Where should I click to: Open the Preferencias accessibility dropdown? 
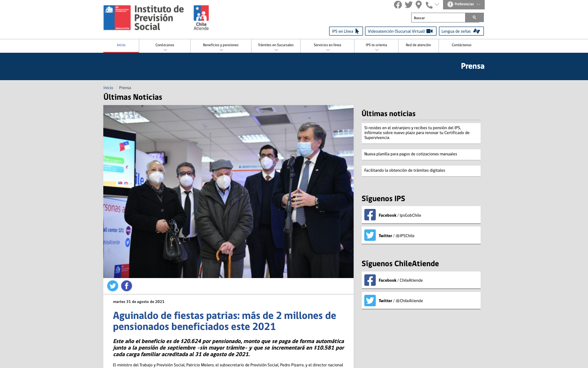pyautogui.click(x=464, y=4)
